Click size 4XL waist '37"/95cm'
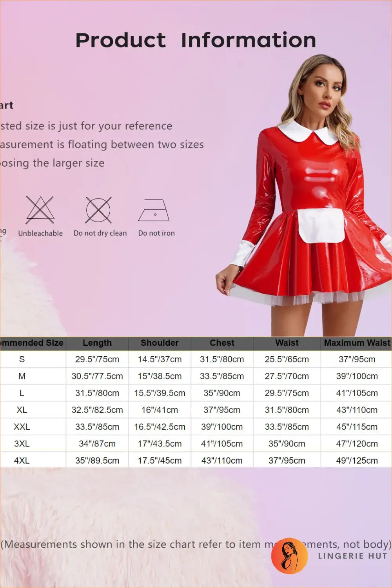 click(287, 460)
